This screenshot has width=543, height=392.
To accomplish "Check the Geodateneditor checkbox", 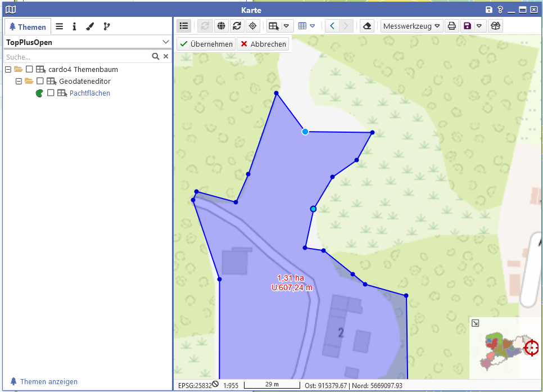I will pyautogui.click(x=40, y=81).
